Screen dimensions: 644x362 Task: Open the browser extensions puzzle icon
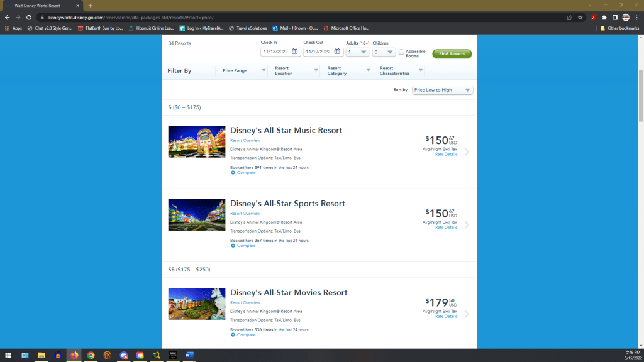604,17
